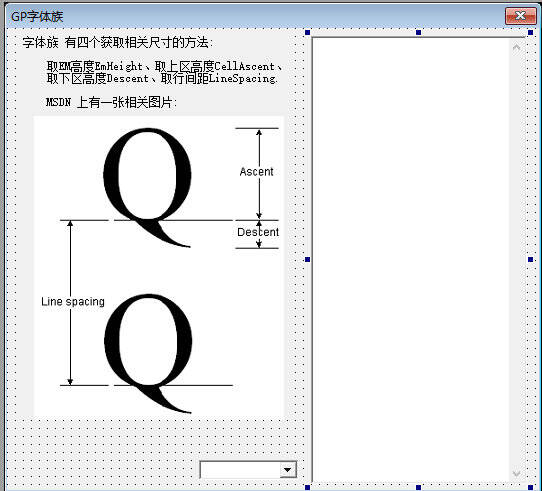Screen dimensions: 542x491
Task: Close the GP字体族 window
Action: tap(521, 16)
